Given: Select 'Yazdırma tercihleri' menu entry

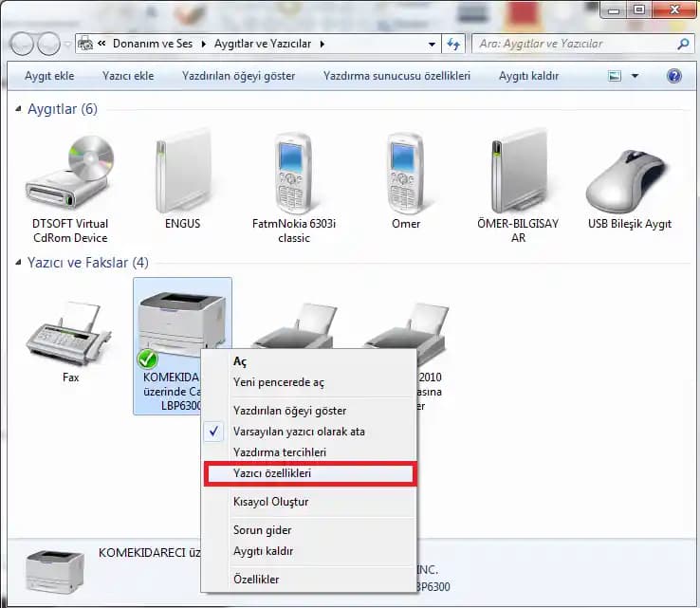Looking at the screenshot, I should (279, 452).
